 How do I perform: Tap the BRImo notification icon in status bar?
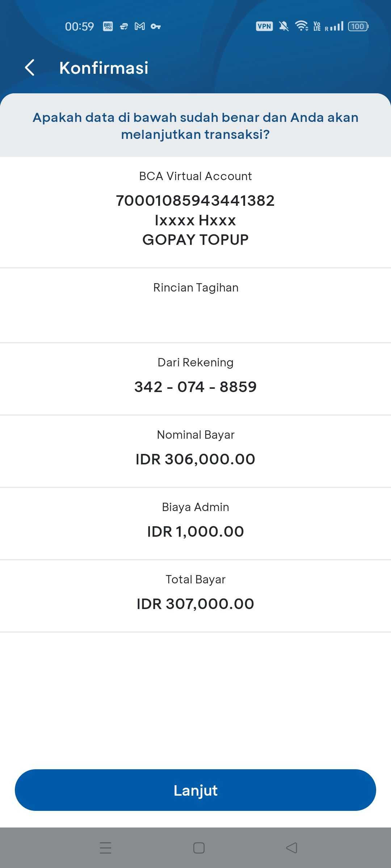tap(108, 26)
